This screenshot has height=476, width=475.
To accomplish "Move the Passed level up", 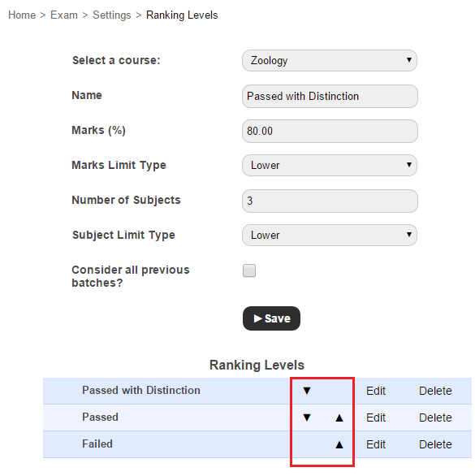I will [x=339, y=418].
